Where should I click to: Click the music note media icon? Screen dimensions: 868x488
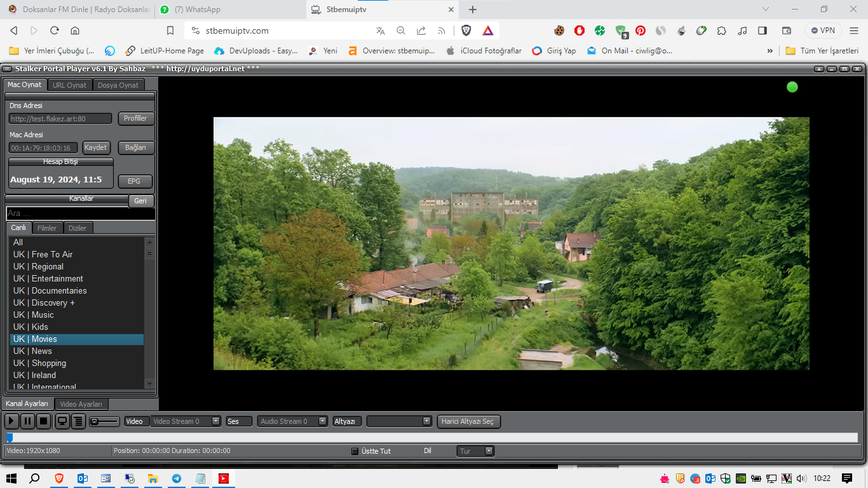[x=742, y=30]
